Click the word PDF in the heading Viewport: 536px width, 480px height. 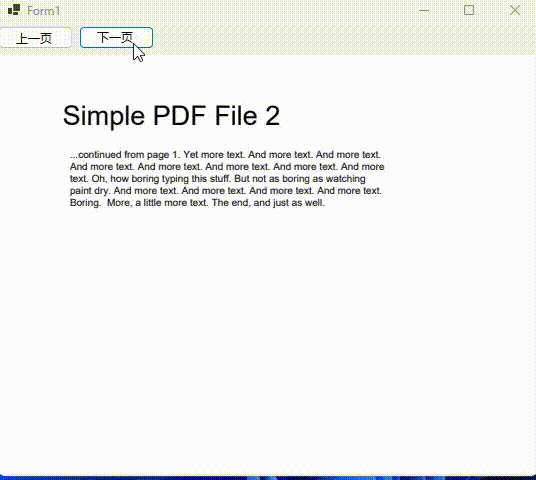click(x=179, y=116)
